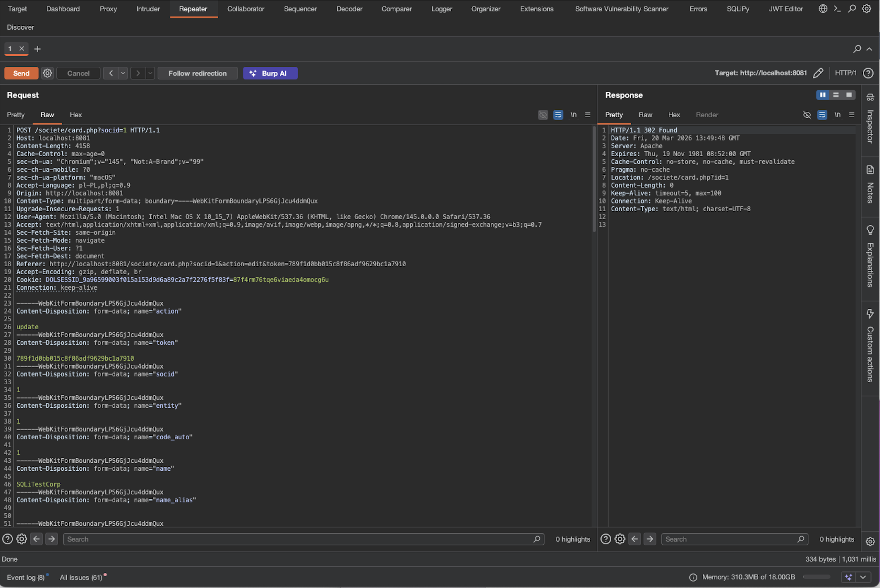Click response search help icon
880x588 pixels.
606,539
